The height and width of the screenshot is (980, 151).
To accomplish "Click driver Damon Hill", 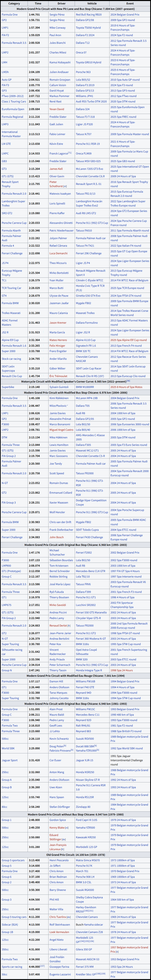I will [x=56, y=682].
